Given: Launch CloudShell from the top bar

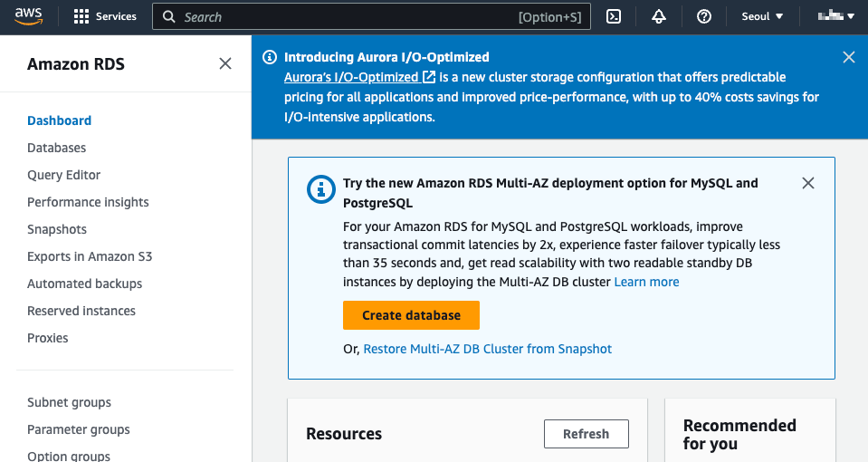Looking at the screenshot, I should (614, 16).
